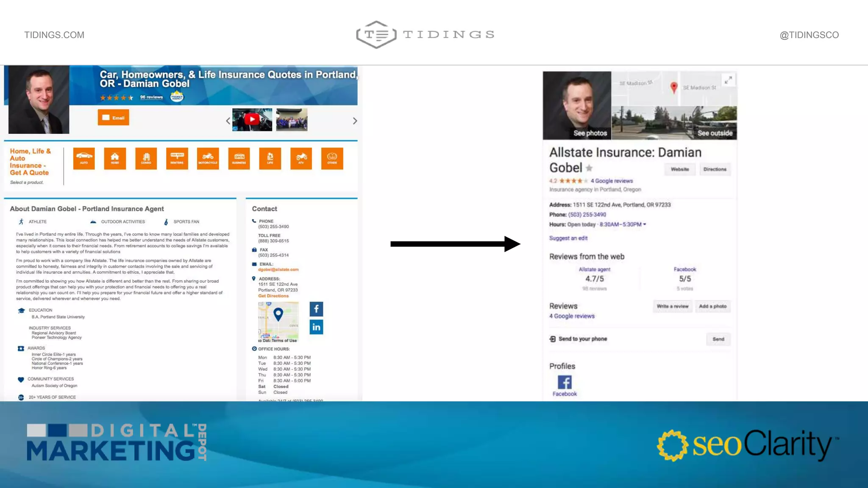Select the Home insurance product icon
The image size is (868, 488).
(x=115, y=158)
